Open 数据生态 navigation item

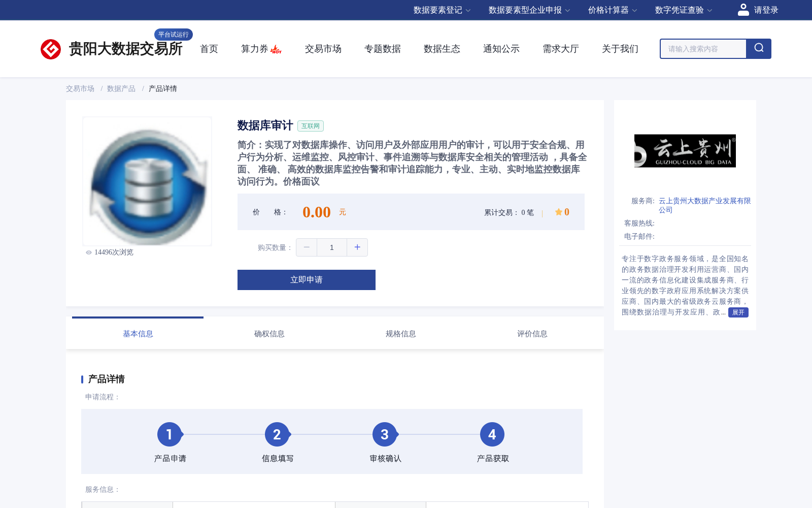(442, 49)
